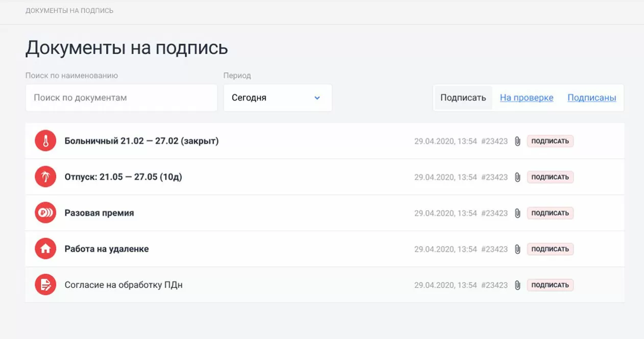644x339 pixels.
Task: Click the house remote work icon
Action: (45, 249)
